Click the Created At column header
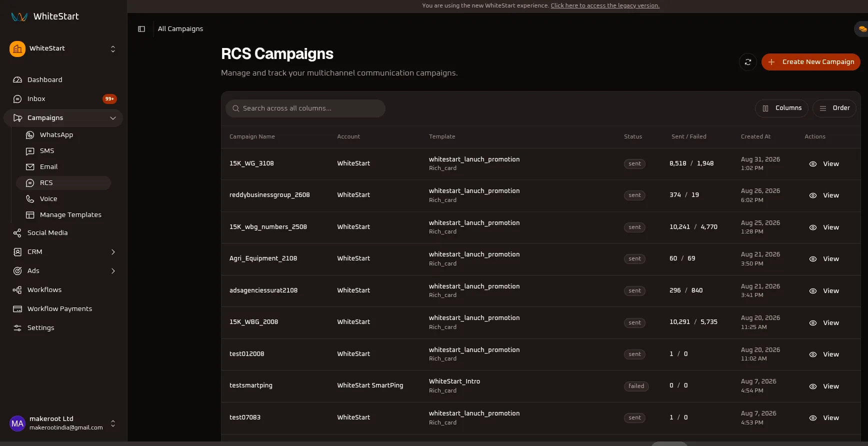Image resolution: width=868 pixels, height=446 pixels. coord(755,136)
